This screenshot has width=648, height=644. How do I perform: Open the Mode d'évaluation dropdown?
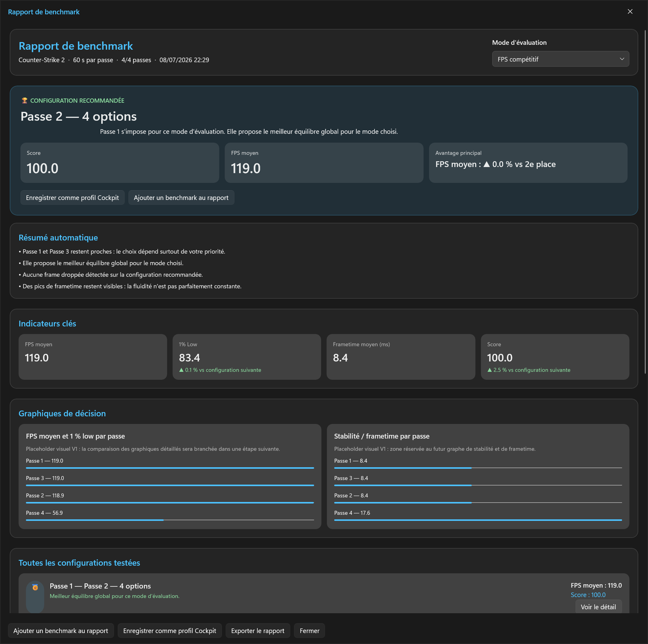click(560, 59)
